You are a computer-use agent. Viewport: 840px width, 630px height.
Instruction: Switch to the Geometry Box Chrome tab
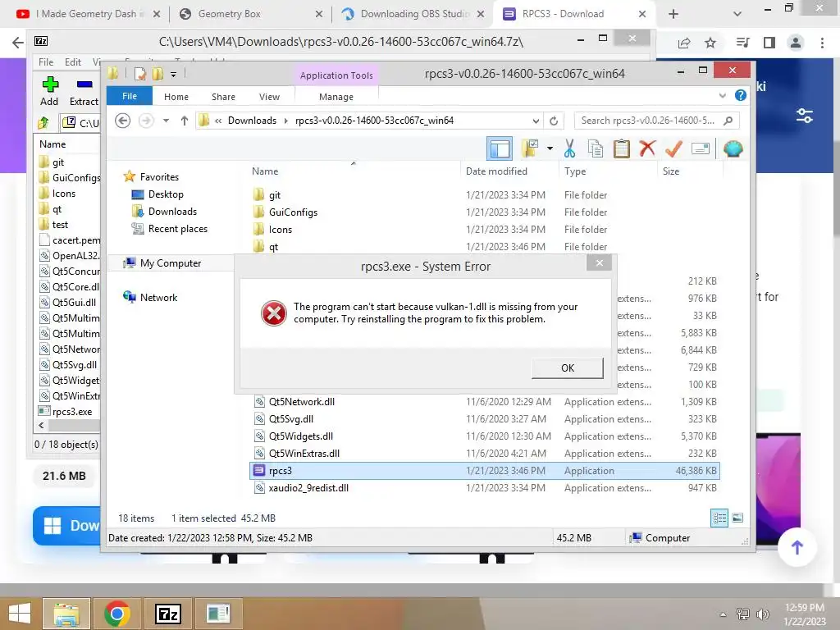249,14
